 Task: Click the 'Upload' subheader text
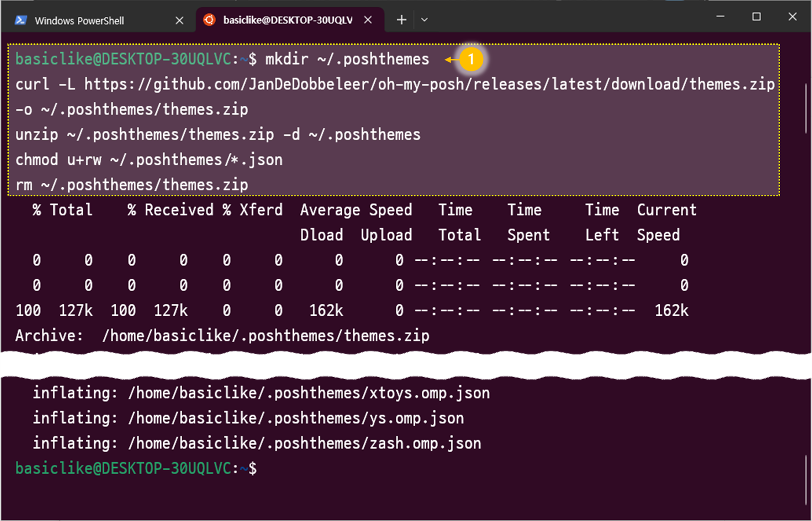click(x=386, y=235)
